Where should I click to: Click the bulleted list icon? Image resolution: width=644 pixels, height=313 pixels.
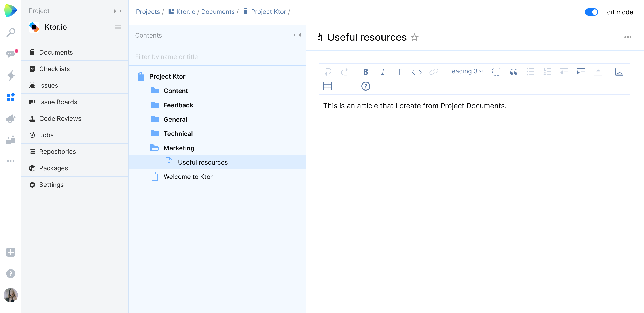click(x=530, y=72)
